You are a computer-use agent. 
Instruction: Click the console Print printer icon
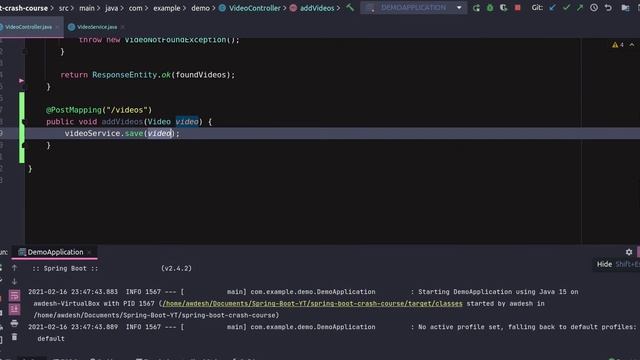point(14,323)
